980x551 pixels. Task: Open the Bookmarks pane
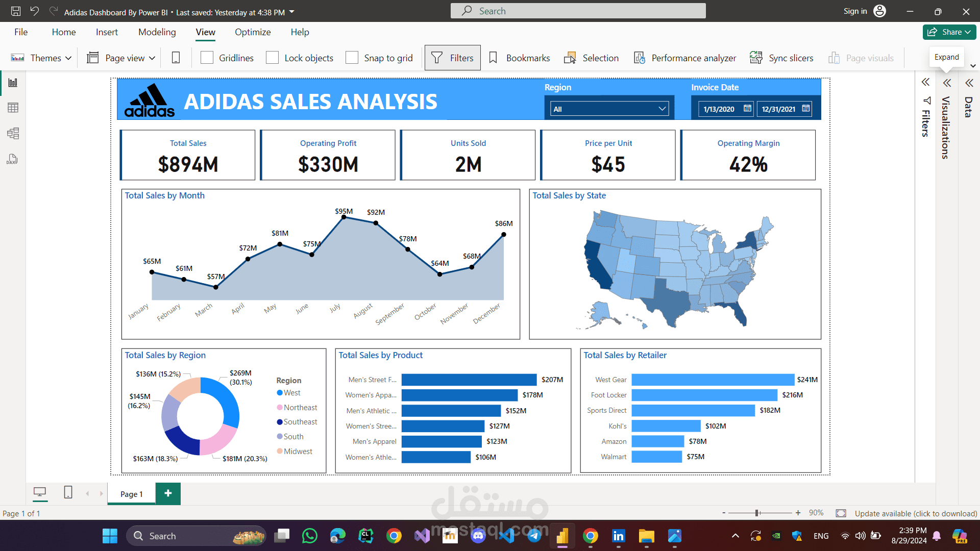519,58
